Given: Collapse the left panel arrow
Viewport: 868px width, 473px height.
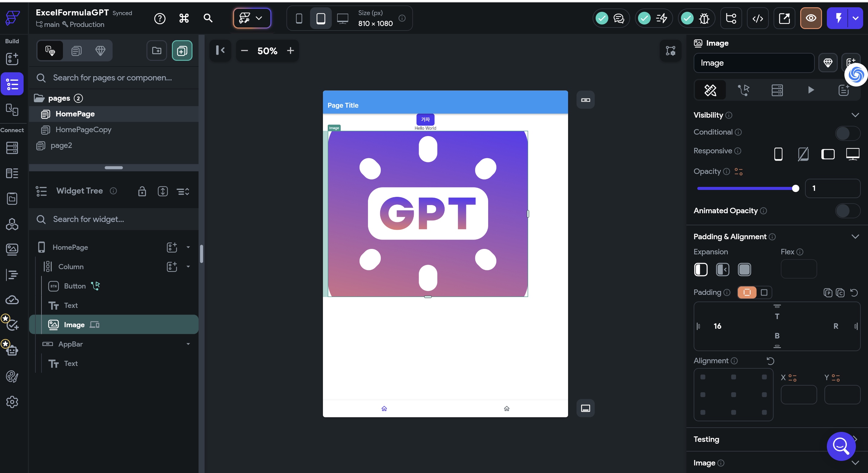Looking at the screenshot, I should point(220,51).
